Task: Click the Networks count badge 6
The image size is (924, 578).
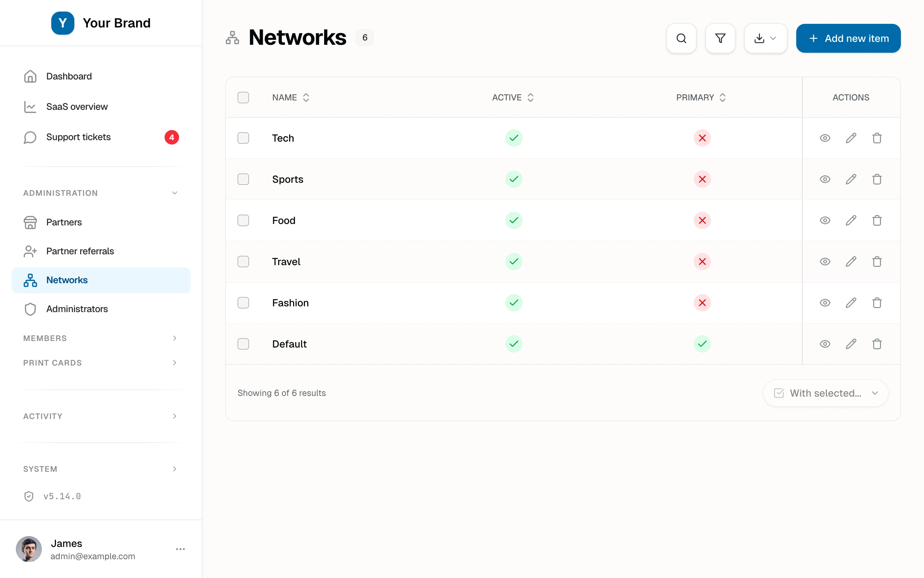Action: [365, 38]
